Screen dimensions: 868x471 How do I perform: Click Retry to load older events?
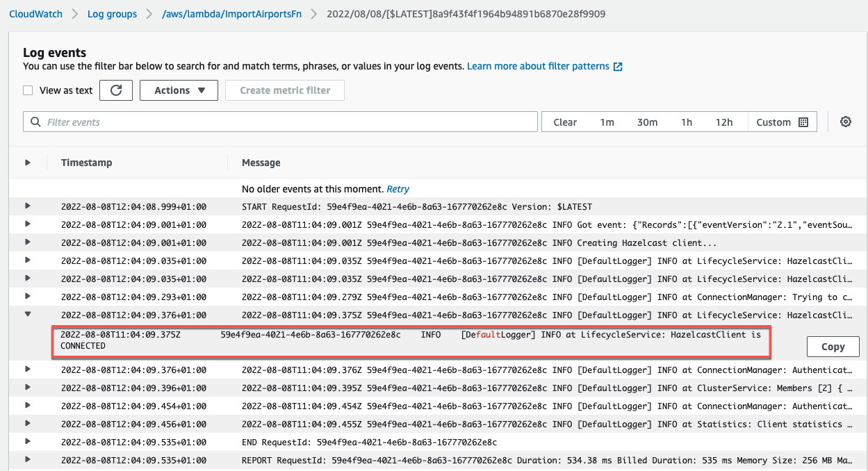click(x=398, y=188)
